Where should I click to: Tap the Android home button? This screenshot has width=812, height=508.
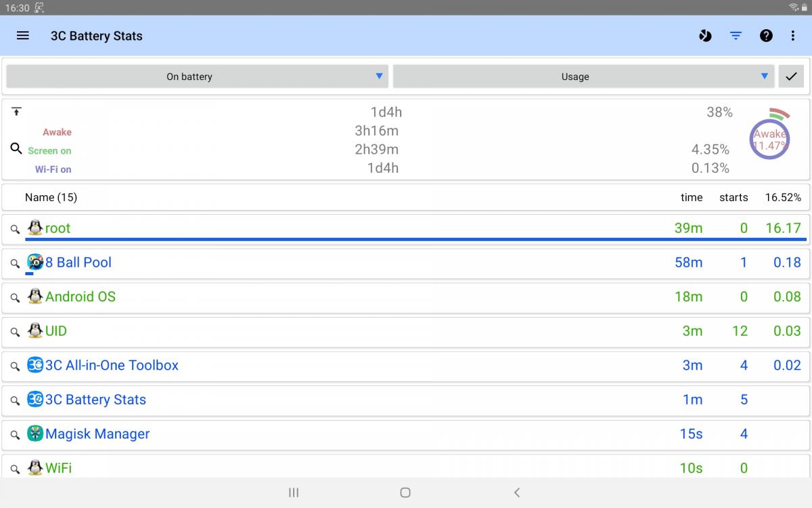tap(405, 492)
